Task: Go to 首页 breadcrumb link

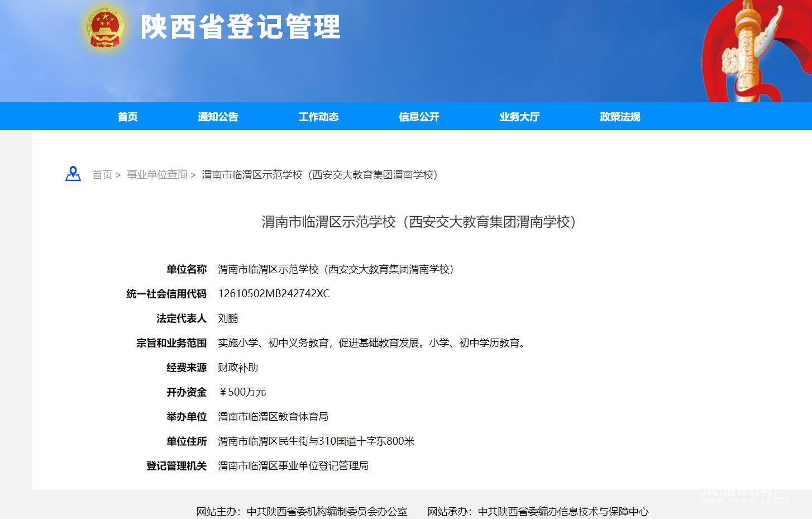Action: click(x=102, y=175)
